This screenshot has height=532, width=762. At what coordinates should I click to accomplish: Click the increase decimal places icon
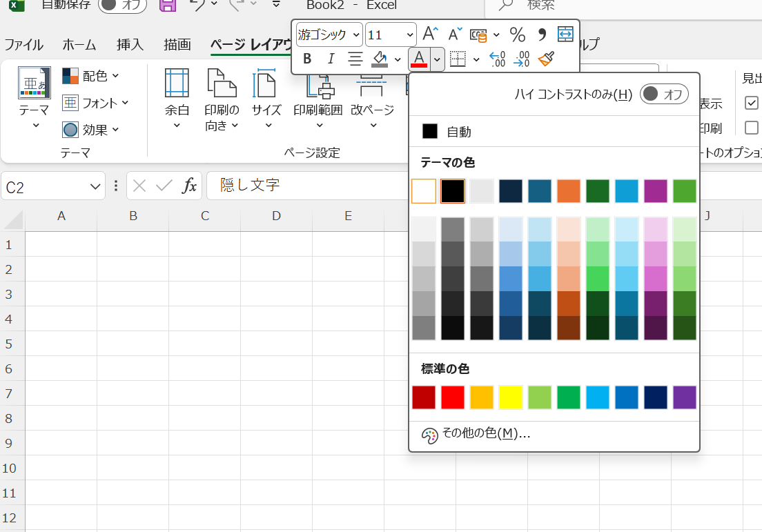click(497, 59)
